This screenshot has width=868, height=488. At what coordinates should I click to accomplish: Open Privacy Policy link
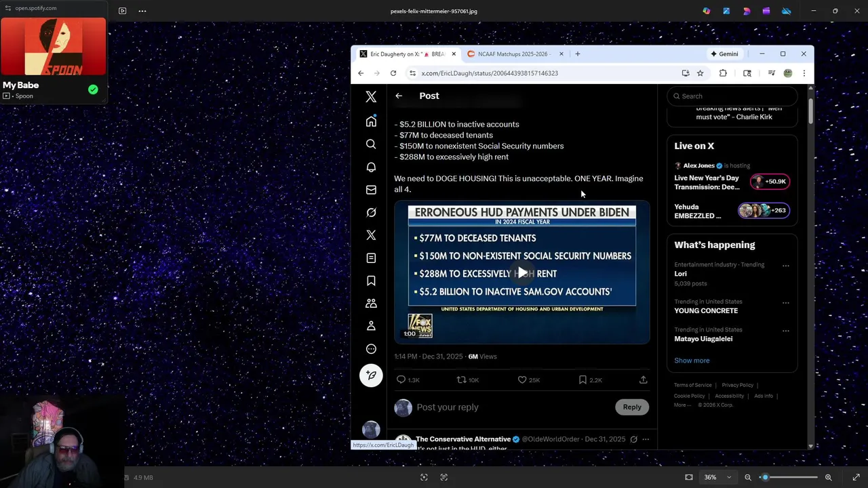(737, 385)
